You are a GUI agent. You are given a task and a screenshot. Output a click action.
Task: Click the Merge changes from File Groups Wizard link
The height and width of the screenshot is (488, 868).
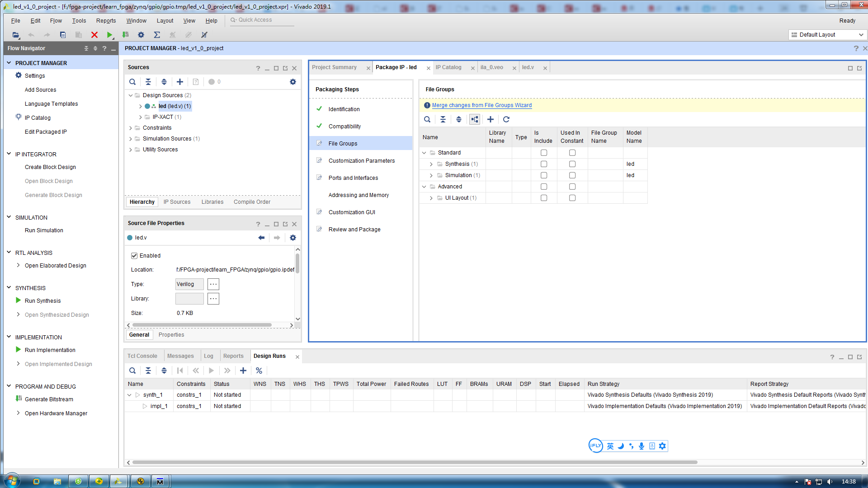point(482,105)
